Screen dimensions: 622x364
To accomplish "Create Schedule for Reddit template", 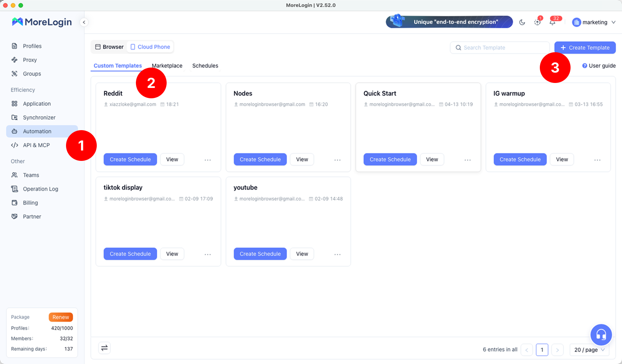I will coord(130,159).
